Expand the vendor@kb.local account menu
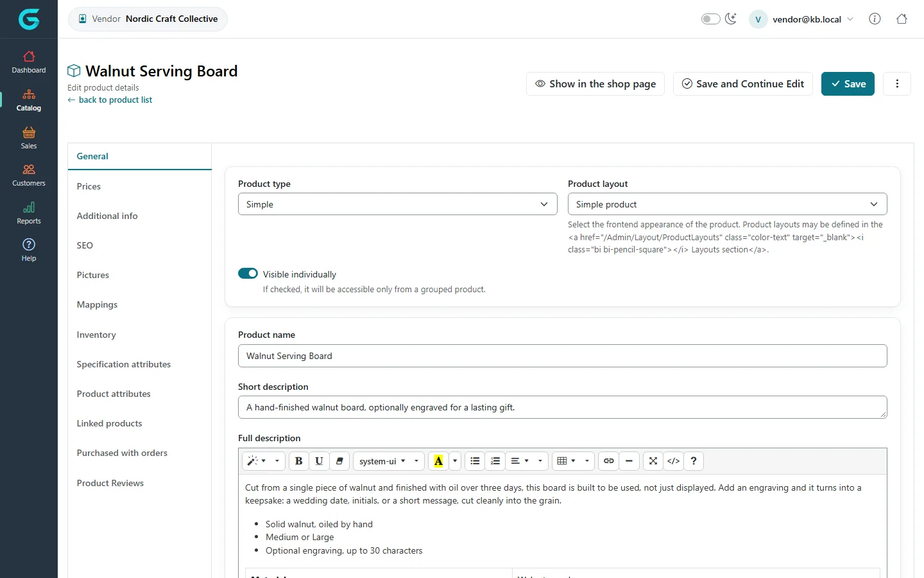The width and height of the screenshot is (924, 578). (802, 19)
